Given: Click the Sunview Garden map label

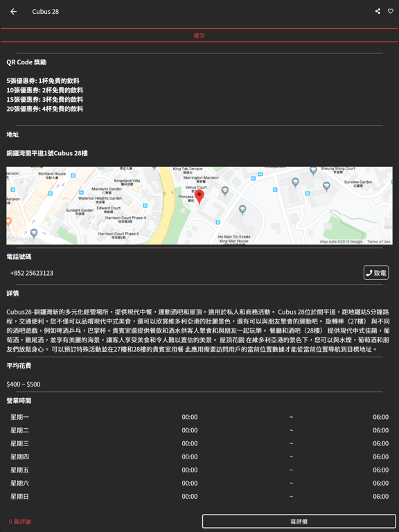Looking at the screenshot, I should tap(358, 182).
